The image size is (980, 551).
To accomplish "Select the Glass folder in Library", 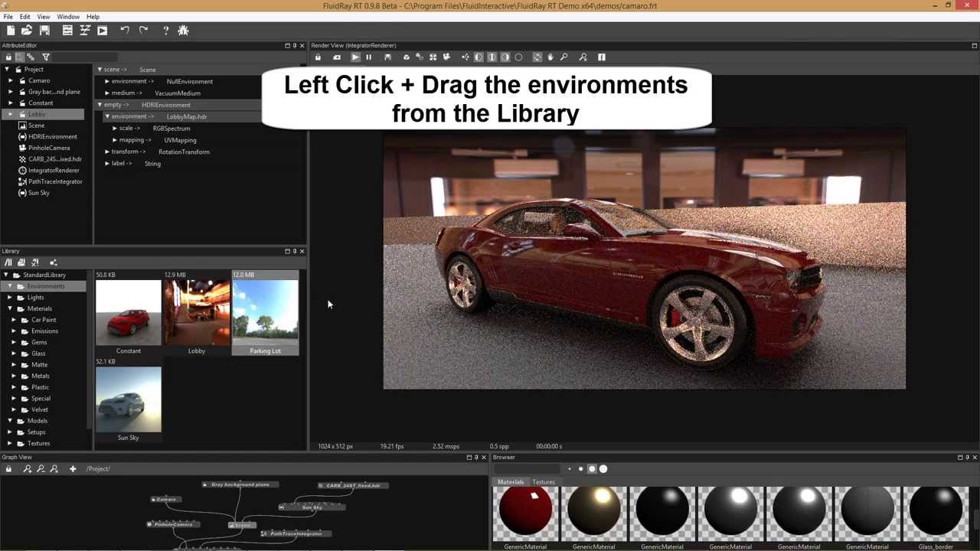I will 38,354.
